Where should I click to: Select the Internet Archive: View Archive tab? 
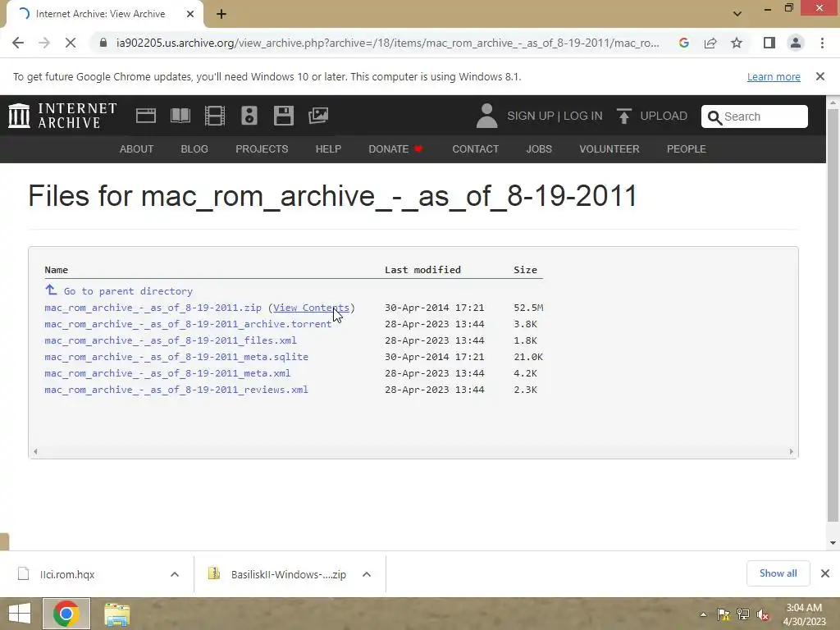[x=105, y=15]
